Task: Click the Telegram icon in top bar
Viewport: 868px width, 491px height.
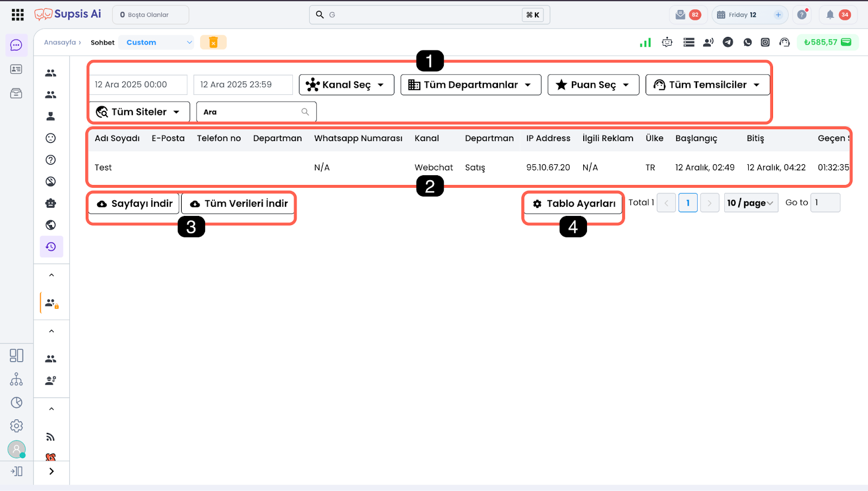Action: [x=727, y=42]
